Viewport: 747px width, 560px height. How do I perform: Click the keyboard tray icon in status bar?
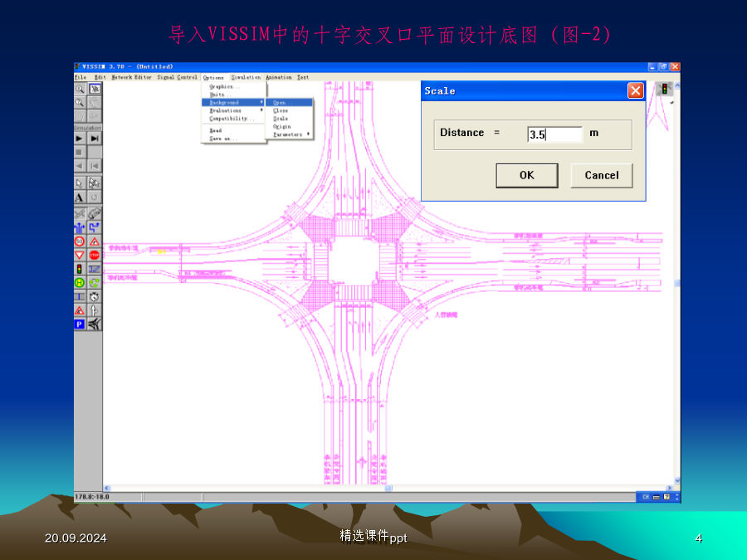coord(656,497)
